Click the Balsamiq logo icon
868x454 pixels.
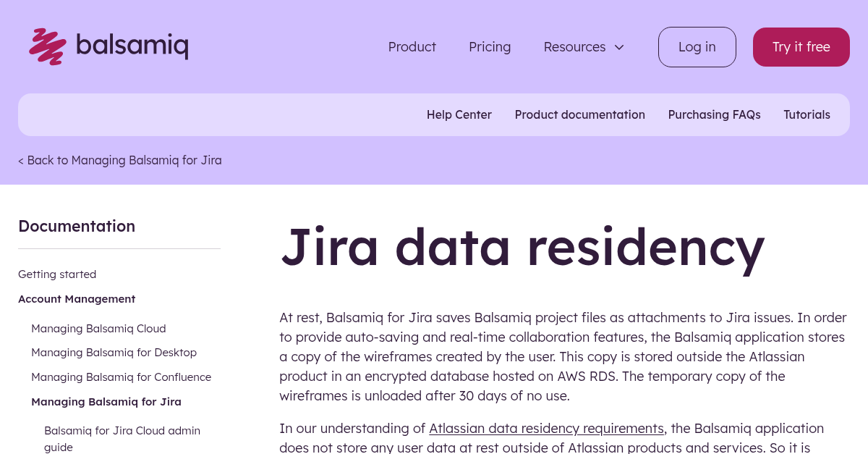coord(48,46)
